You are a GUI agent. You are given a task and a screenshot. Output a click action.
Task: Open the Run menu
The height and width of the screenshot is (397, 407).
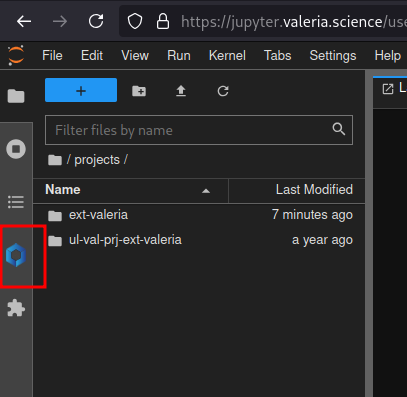pos(179,55)
